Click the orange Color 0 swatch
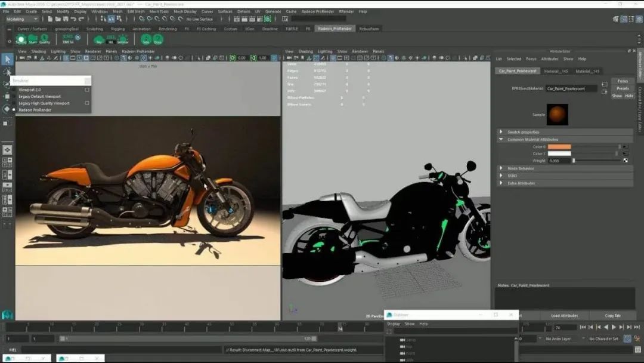The width and height of the screenshot is (644, 363). [559, 147]
